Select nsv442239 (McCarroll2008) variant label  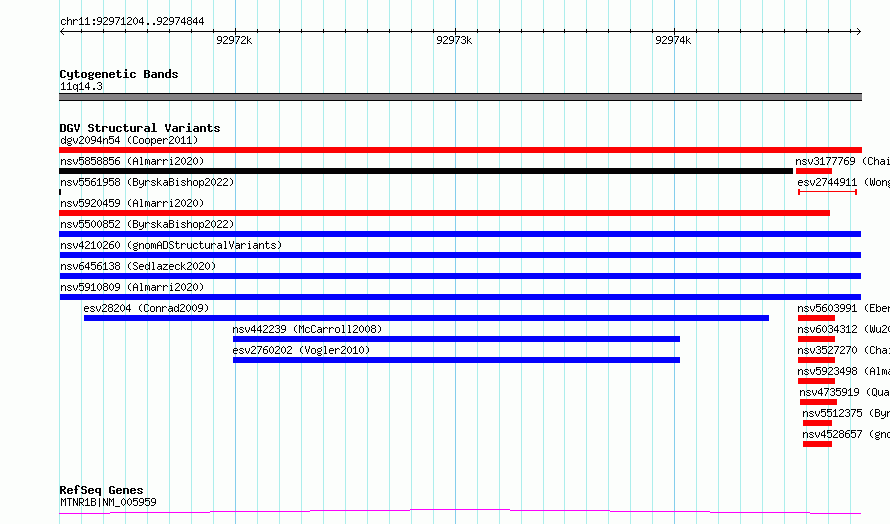pos(307,329)
